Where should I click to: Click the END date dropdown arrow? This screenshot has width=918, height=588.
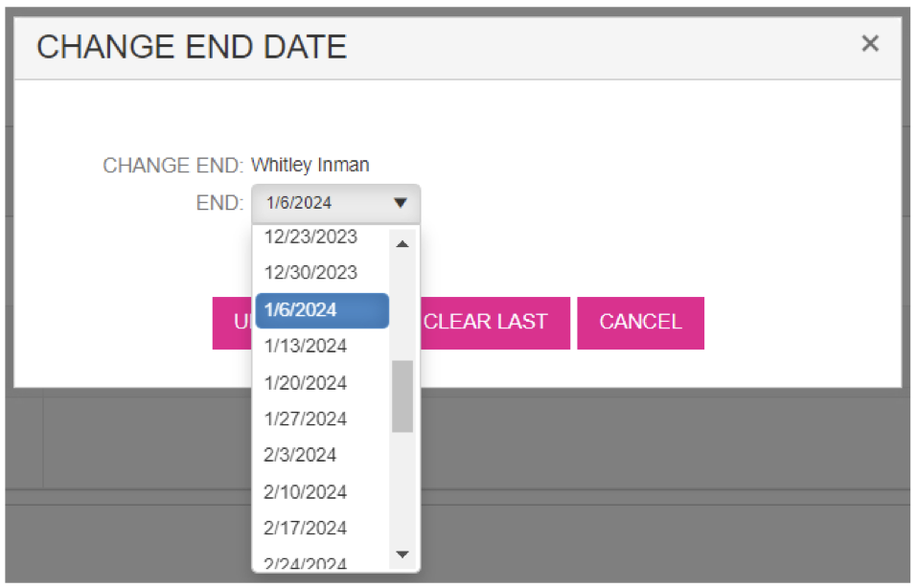401,203
